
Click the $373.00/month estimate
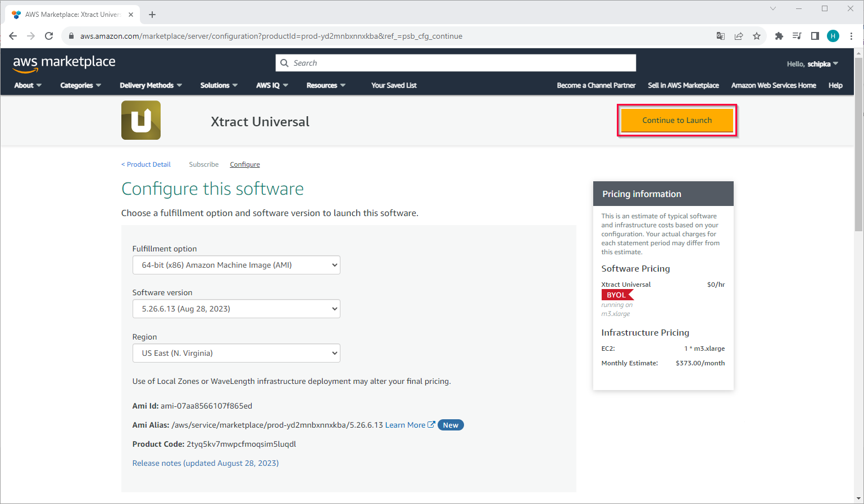click(x=700, y=363)
